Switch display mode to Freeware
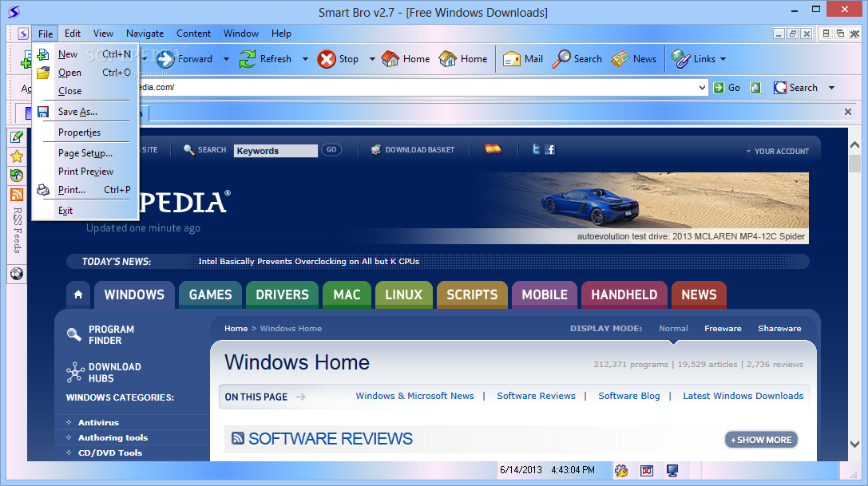Screen dimensions: 868x486 [x=723, y=328]
